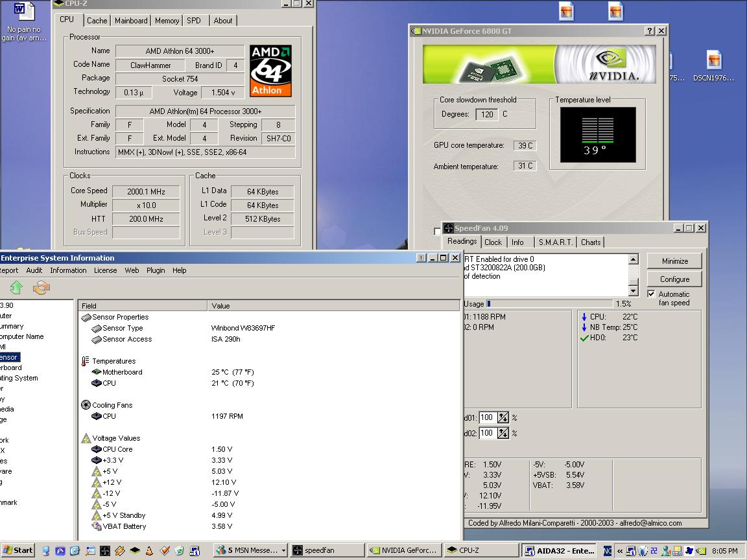Click the CPU-Z chip icon in quick launch

pyautogui.click(x=135, y=550)
